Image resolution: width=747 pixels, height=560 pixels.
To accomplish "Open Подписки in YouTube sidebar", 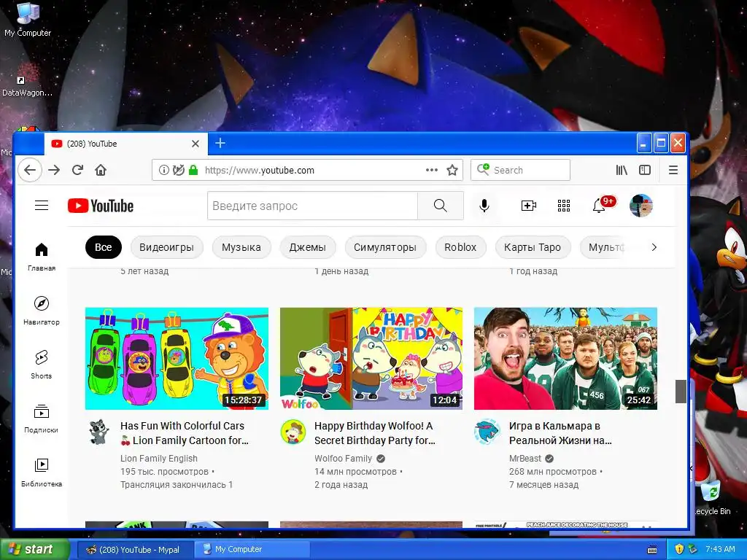I will pyautogui.click(x=42, y=419).
